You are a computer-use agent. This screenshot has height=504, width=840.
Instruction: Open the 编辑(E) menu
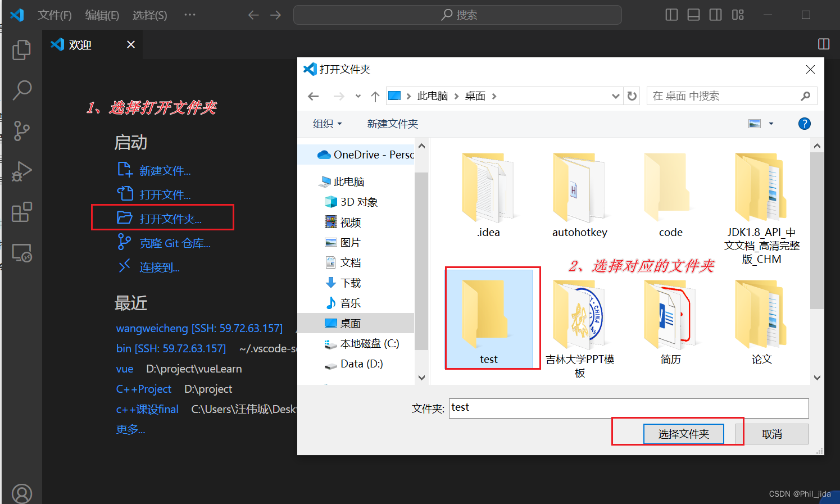(102, 15)
